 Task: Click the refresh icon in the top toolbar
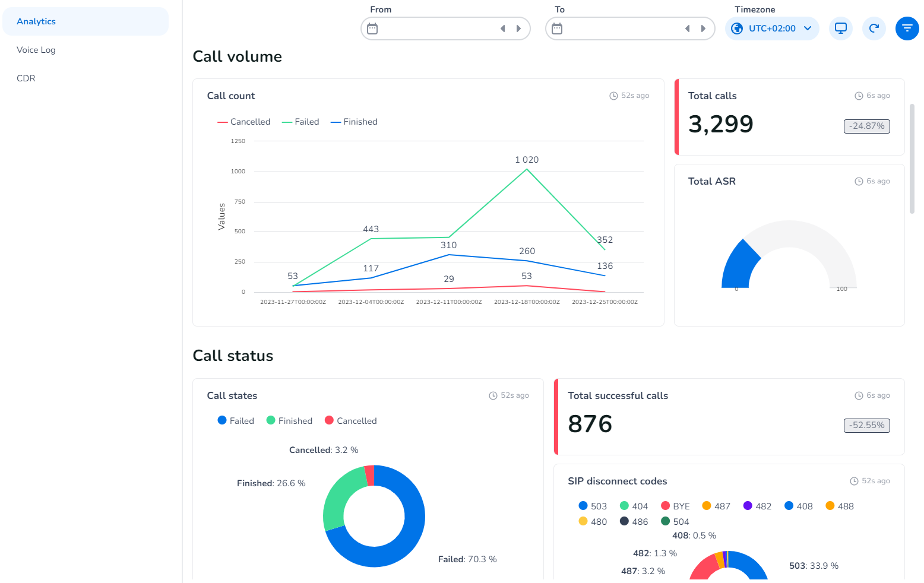click(x=874, y=28)
